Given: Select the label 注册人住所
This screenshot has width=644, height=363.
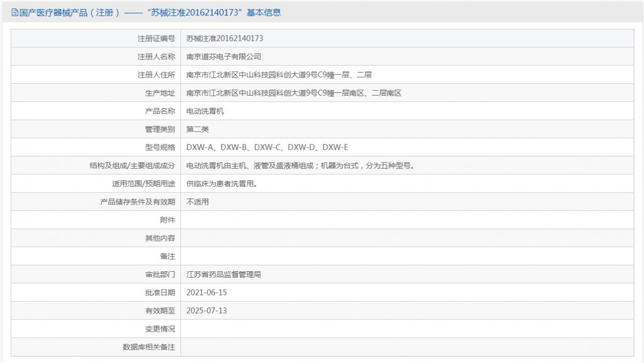Looking at the screenshot, I should tap(156, 75).
